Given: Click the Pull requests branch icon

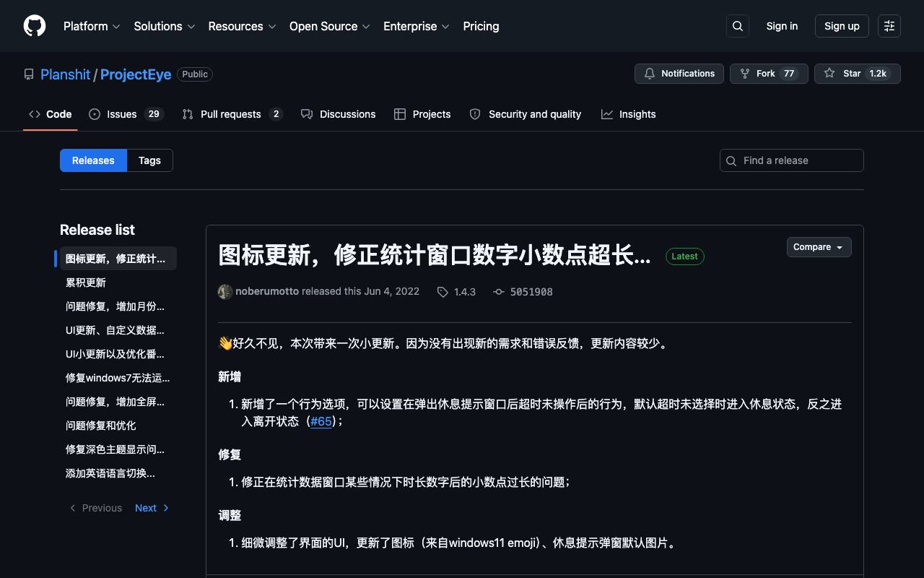Looking at the screenshot, I should pos(188,114).
